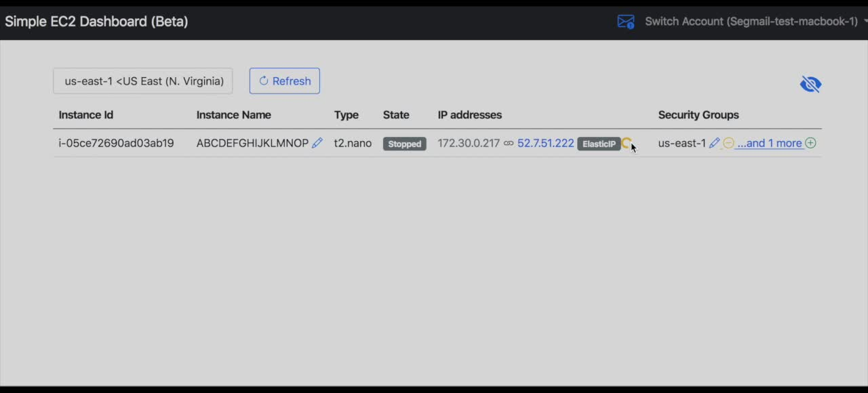Open the Switch Account dropdown
Viewport: 868px width, 393px height.
pos(755,22)
